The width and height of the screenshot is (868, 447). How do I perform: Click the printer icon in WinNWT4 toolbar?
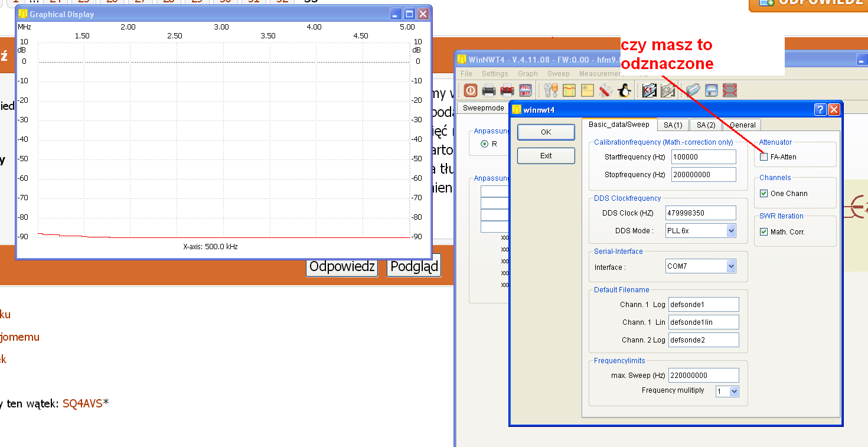tap(489, 90)
